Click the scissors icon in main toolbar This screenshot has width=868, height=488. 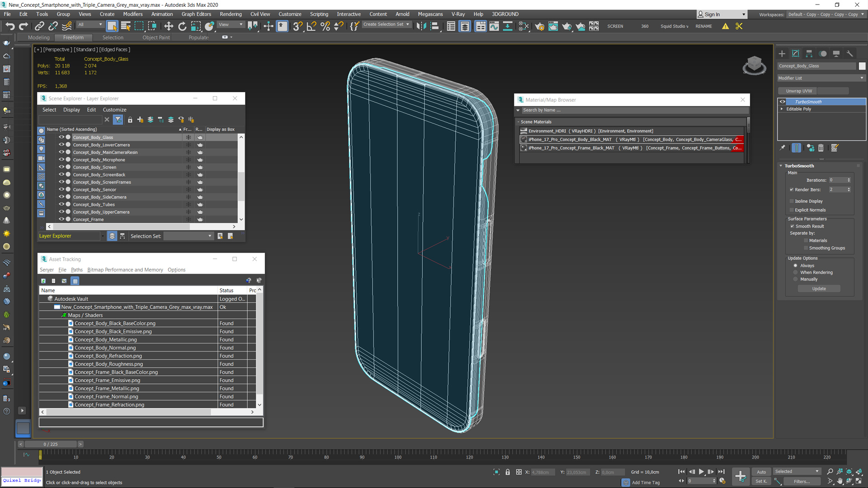739,26
